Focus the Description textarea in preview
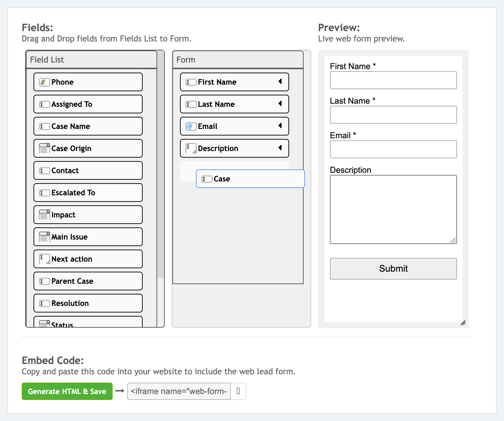Screen dimensions: 504x421 coord(393,209)
